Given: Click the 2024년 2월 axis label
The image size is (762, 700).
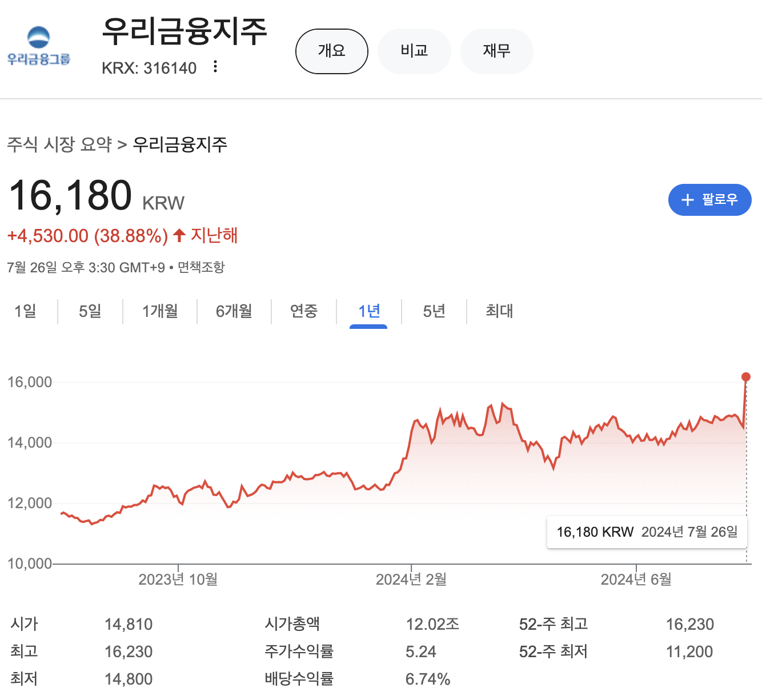Looking at the screenshot, I should [411, 580].
